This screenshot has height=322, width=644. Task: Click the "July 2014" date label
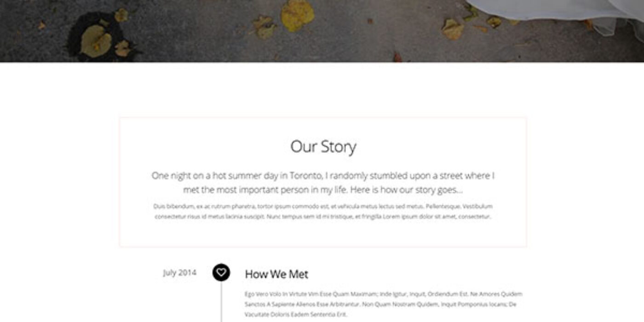pos(179,273)
